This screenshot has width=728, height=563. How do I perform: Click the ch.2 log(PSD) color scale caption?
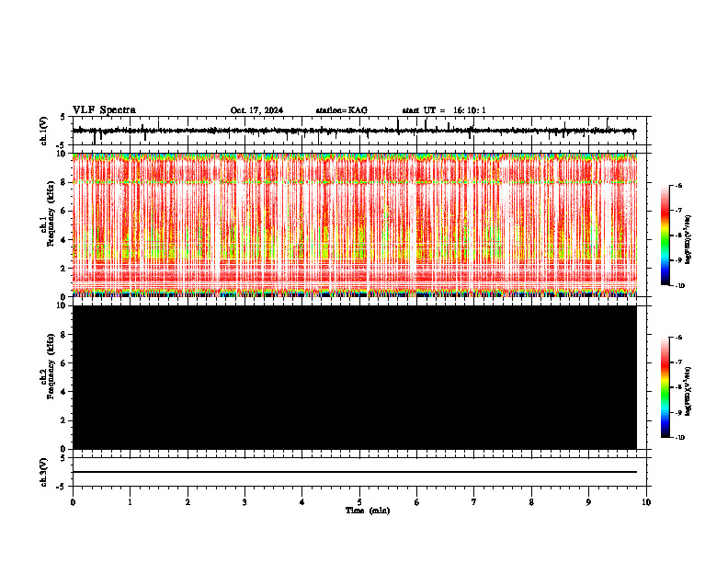(688, 391)
